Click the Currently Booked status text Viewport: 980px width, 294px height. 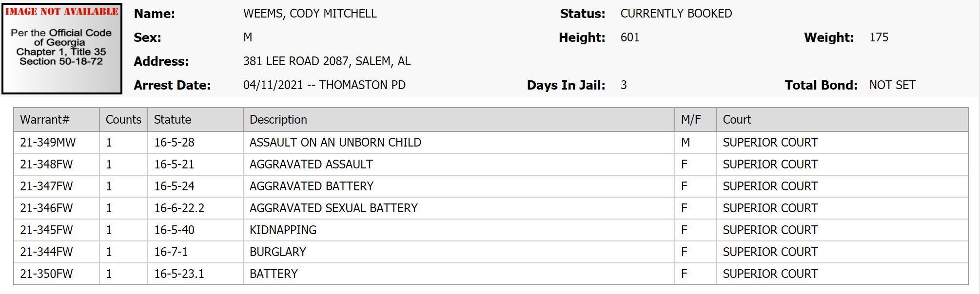tap(676, 14)
